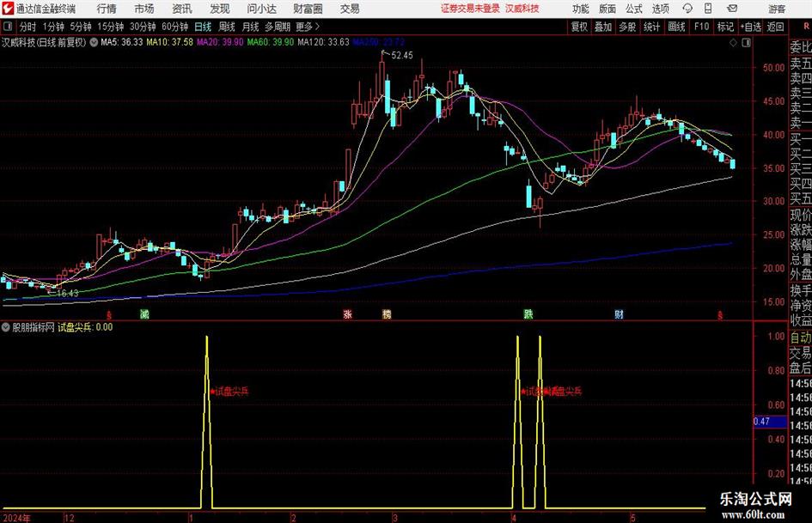Select the 月线 monthly period tab

coord(251,27)
